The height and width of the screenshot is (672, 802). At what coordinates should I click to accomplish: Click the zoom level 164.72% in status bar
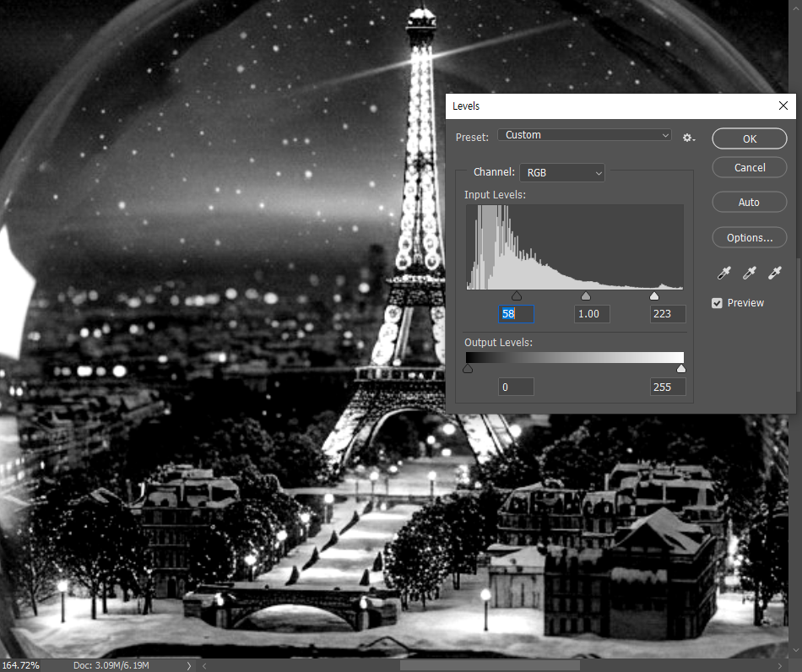tap(20, 665)
